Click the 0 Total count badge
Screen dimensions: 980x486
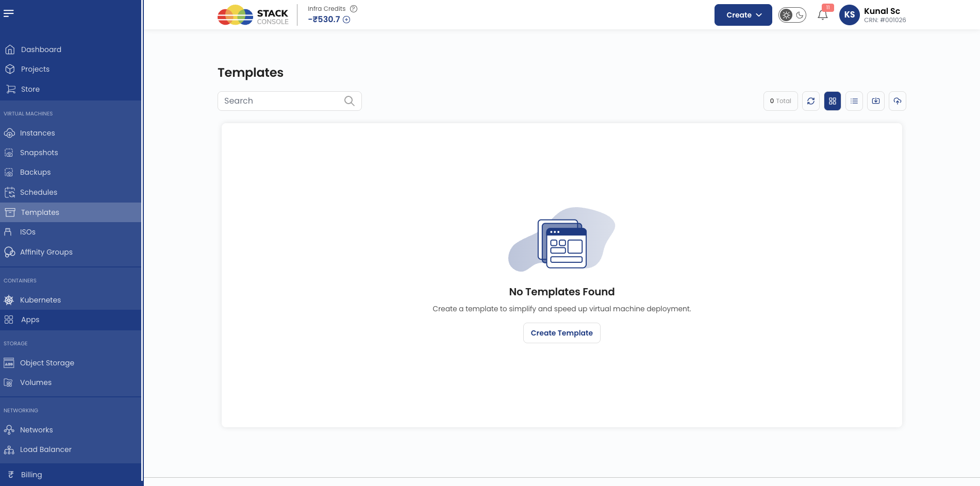(780, 101)
